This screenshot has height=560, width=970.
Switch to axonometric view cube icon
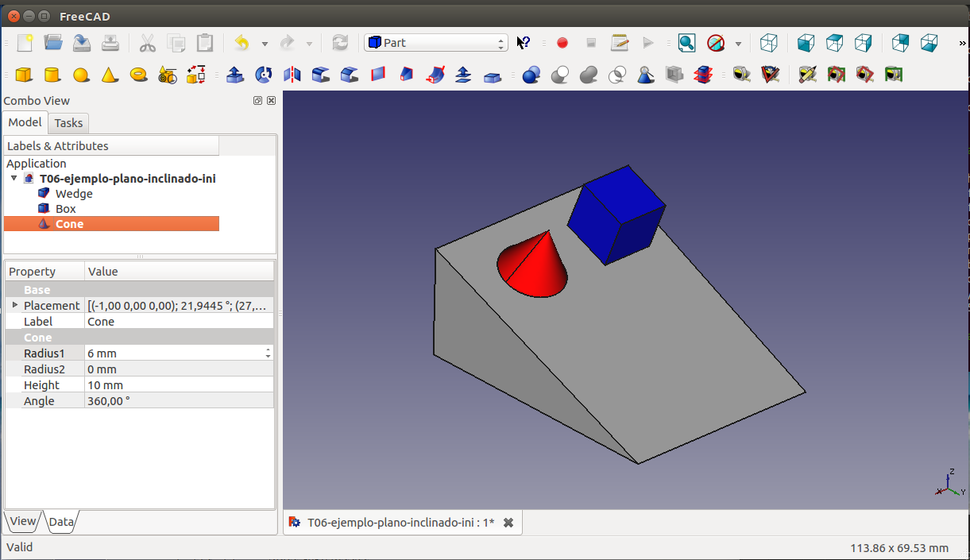coord(768,43)
